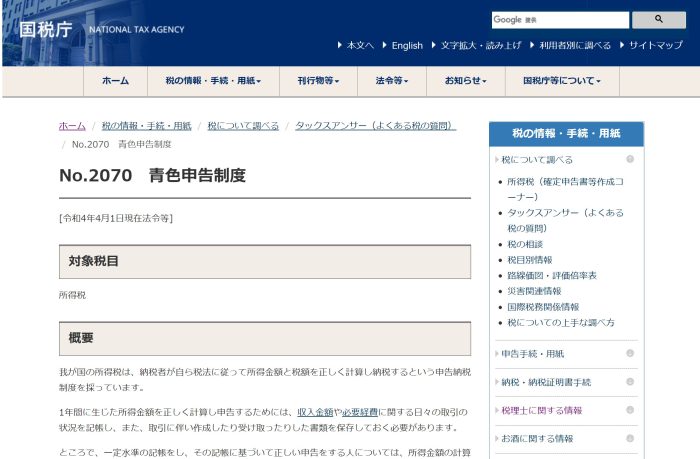The image size is (700, 459).
Task: Open タックスアンサー breadcrumb link
Action: [x=375, y=126]
